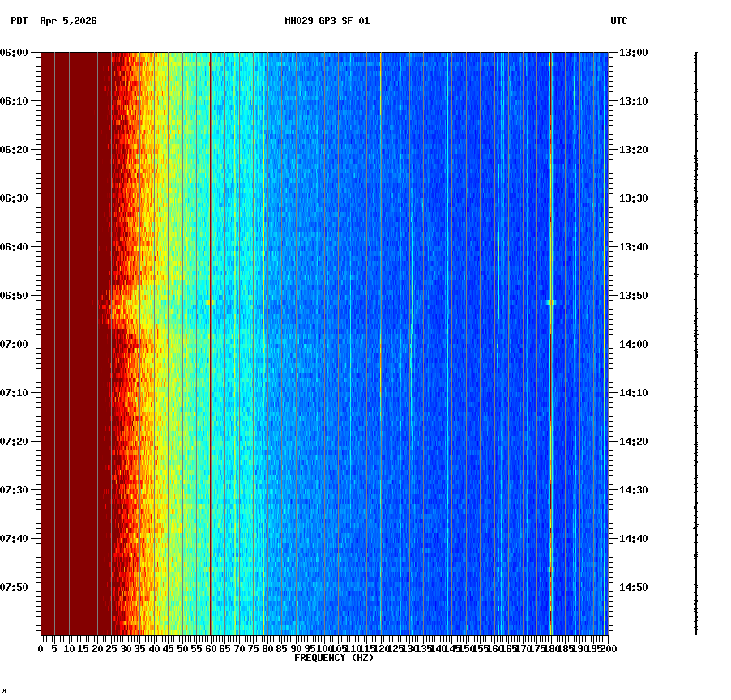Select the 0 Hz frequency tick label
This screenshot has width=731, height=700.
tap(39, 648)
